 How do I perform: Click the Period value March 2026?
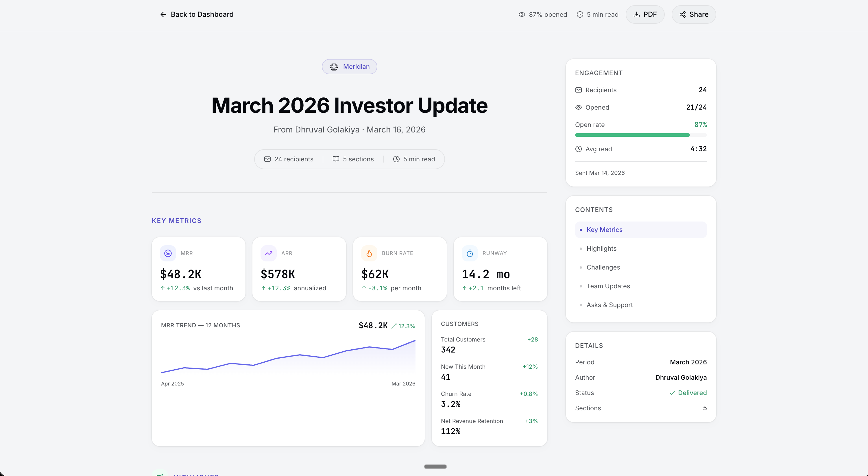pos(688,362)
